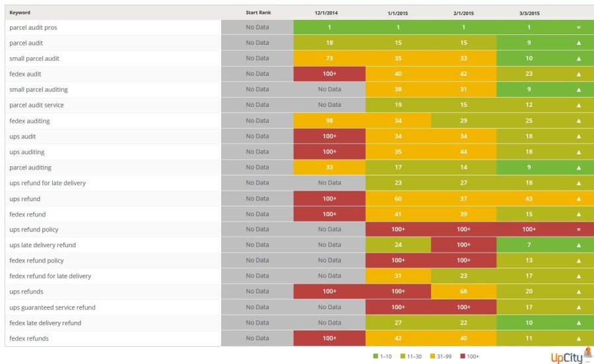Screen dimensions: 594x364
Task: Click the up arrow for ups late delivery refund
Action: [x=578, y=245]
